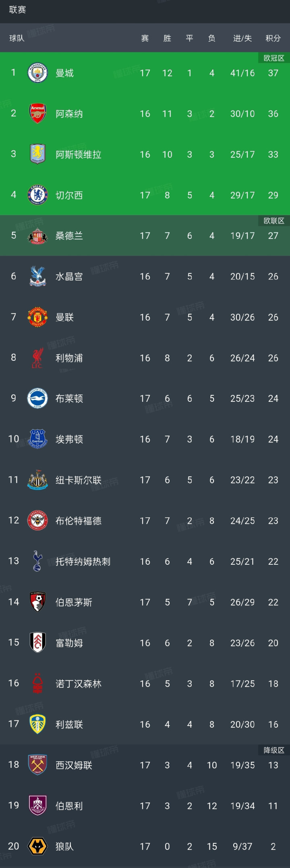This screenshot has height=868, width=290.
Task: Open the 联赛 league tab
Action: pyautogui.click(x=18, y=10)
